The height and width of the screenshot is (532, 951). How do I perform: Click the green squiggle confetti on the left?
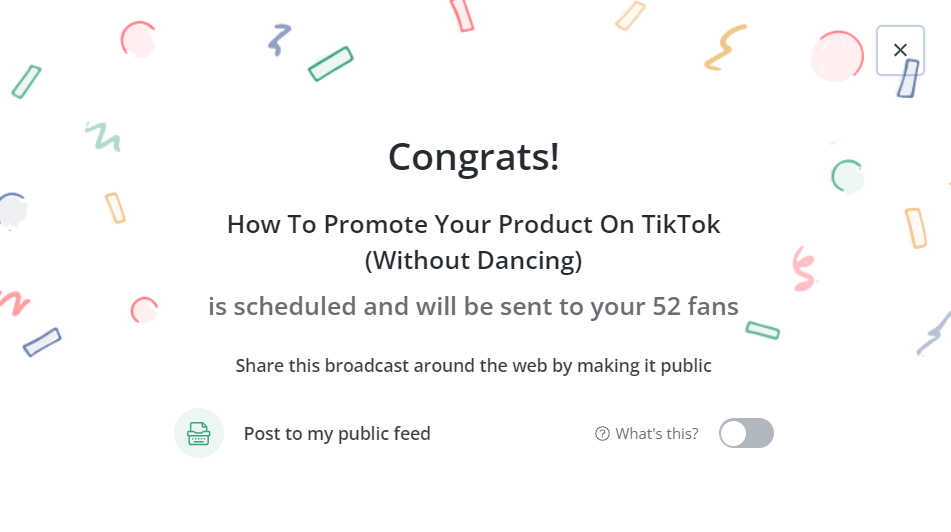[x=103, y=135]
